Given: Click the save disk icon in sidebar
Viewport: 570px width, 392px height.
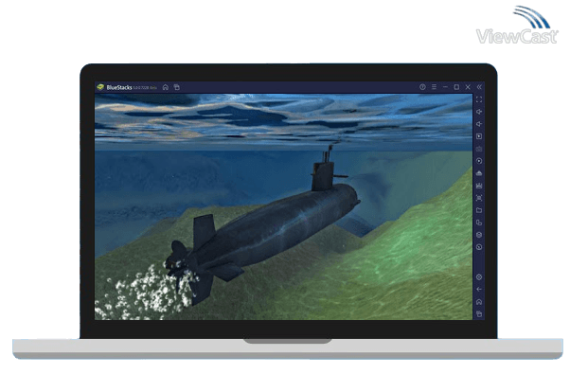Looking at the screenshot, I should click(479, 186).
